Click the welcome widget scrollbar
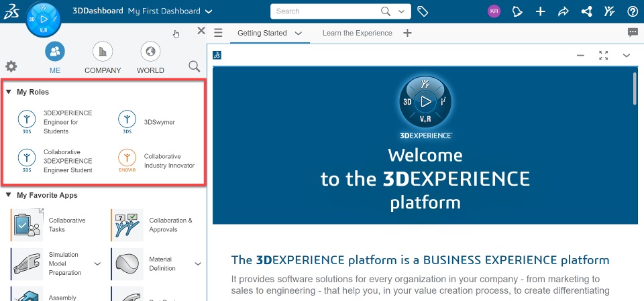This screenshot has width=644, height=301. coord(636,88)
